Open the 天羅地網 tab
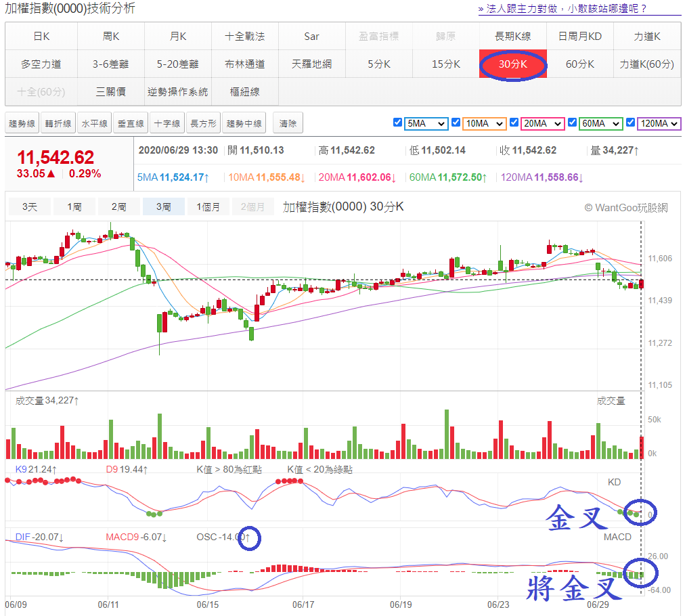The image size is (685, 616). pos(311,64)
